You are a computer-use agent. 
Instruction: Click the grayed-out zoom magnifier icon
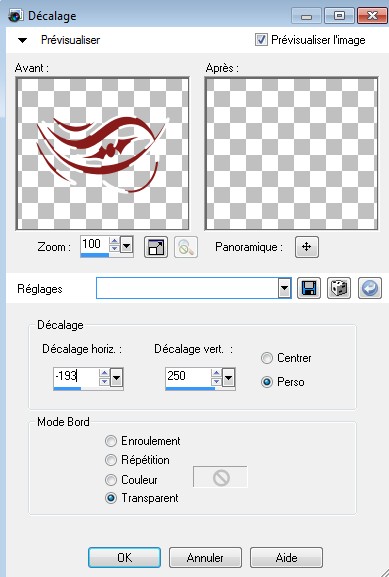tap(185, 247)
